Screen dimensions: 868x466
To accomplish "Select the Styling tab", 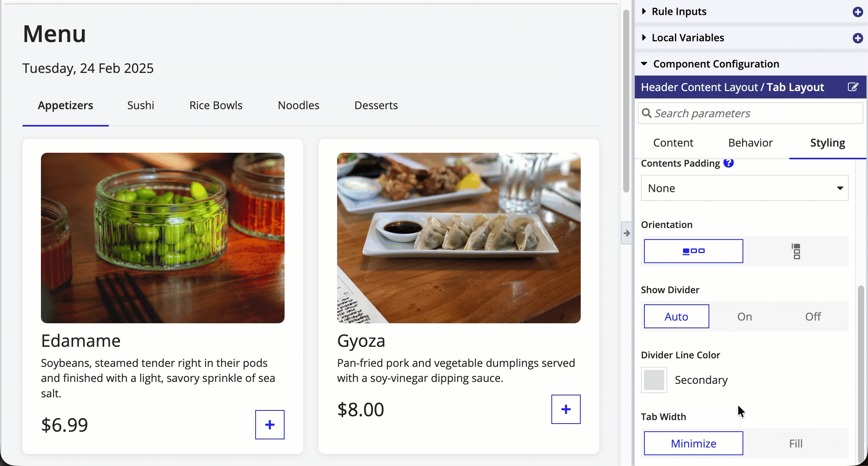I will point(827,143).
